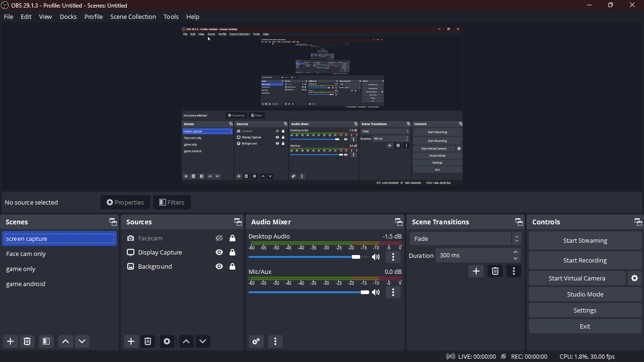
Task: Mute the Desktop Audio speaker icon
Action: click(376, 257)
